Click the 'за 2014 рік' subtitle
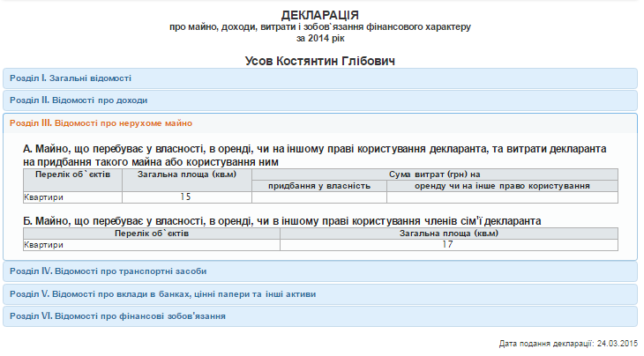This screenshot has width=644, height=356. 320,39
